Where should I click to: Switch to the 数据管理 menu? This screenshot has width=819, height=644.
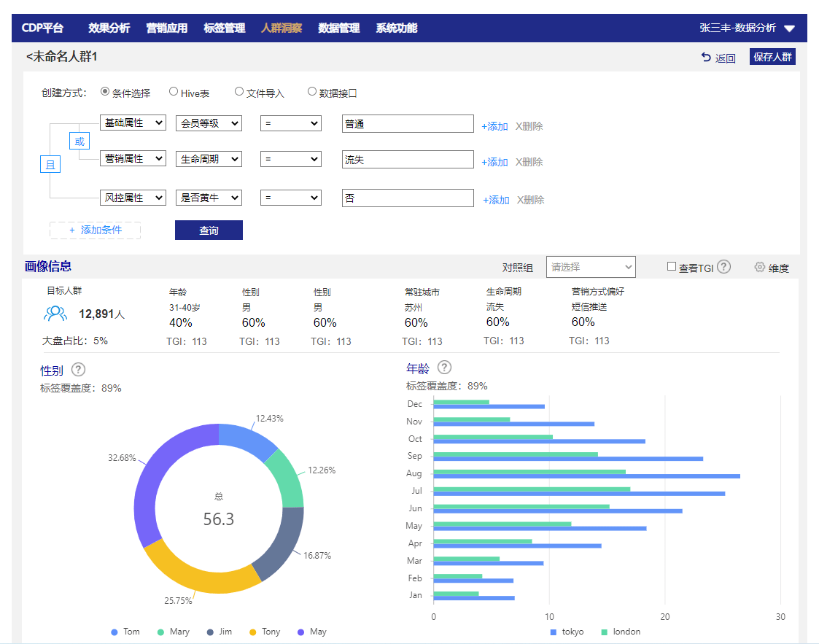tap(338, 28)
